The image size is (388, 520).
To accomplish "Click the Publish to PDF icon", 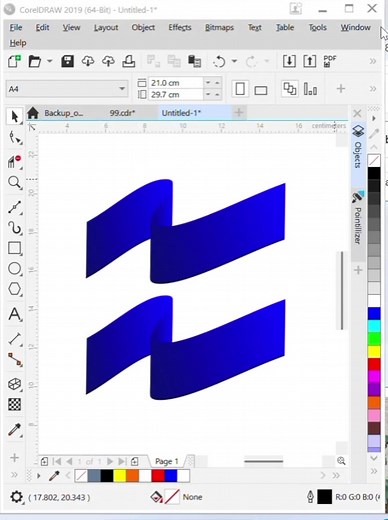I will click(x=330, y=61).
